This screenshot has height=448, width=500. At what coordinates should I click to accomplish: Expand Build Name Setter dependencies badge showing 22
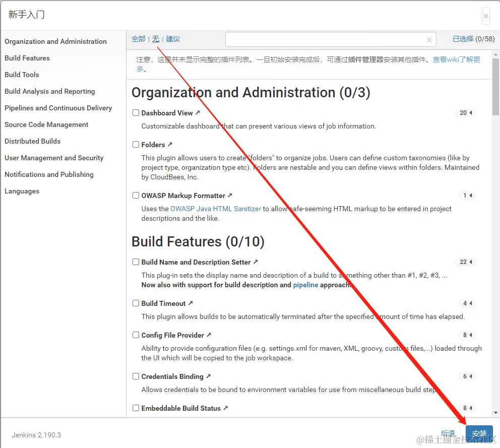pos(466,262)
